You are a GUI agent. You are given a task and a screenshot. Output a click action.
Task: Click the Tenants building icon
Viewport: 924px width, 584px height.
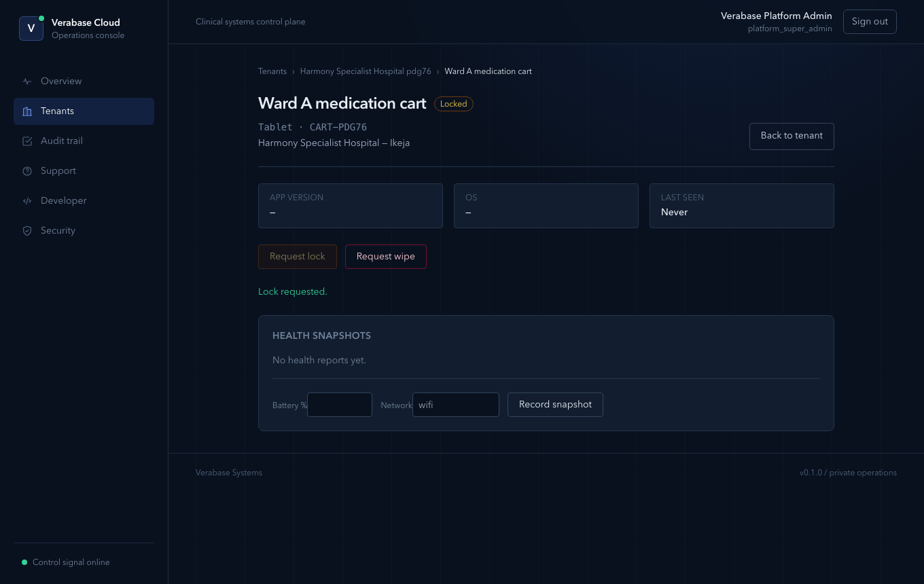(27, 111)
